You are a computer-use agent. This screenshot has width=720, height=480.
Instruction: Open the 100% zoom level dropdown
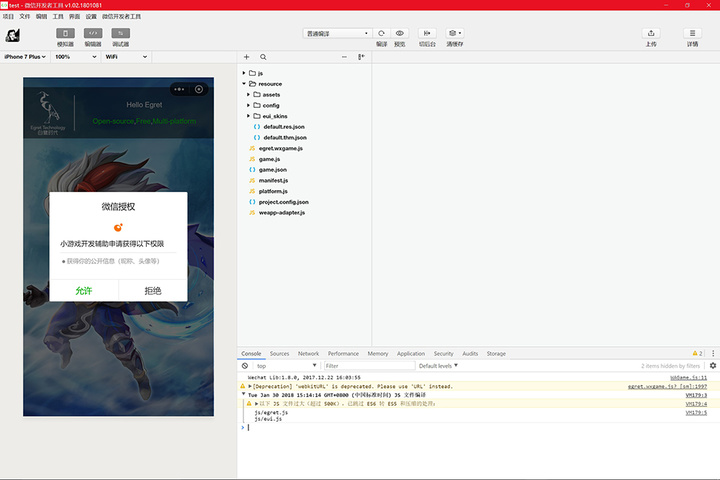75,57
